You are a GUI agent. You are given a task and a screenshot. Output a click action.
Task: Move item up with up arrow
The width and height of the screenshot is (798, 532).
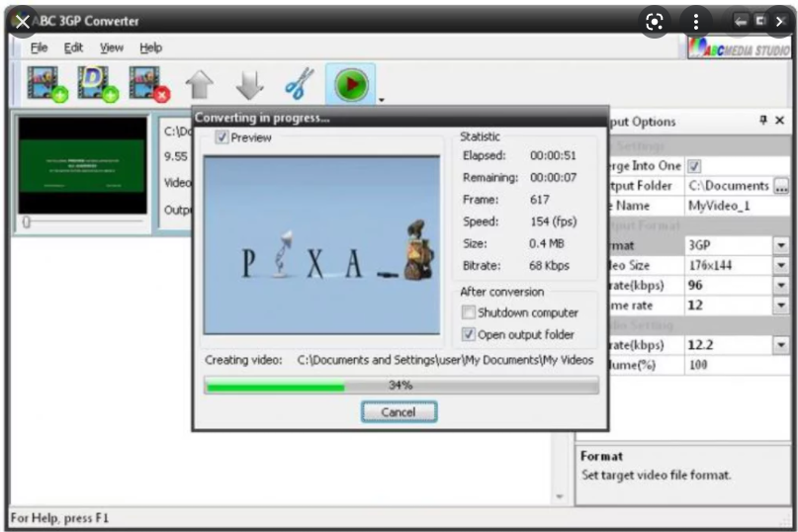[x=199, y=84]
